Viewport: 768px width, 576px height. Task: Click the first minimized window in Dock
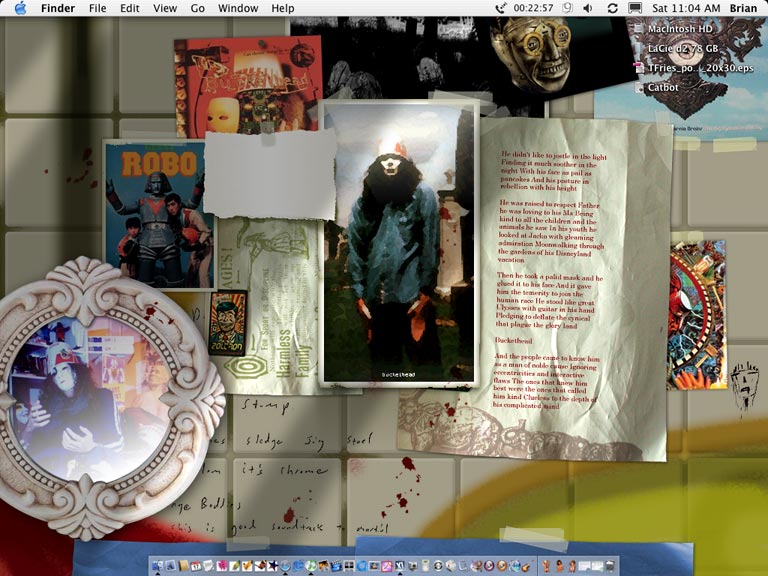[583, 566]
